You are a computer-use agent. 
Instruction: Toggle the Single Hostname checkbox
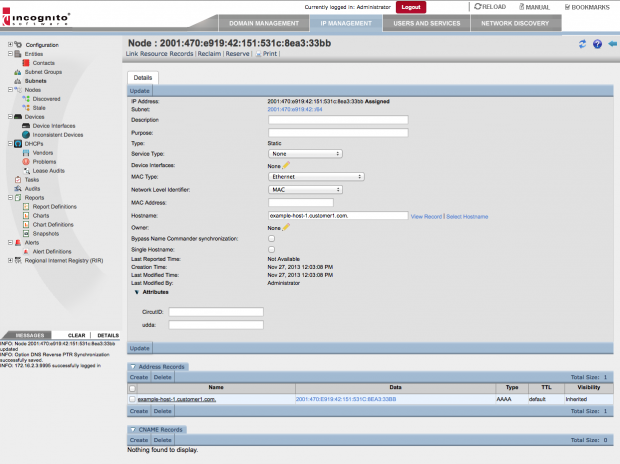coord(271,250)
